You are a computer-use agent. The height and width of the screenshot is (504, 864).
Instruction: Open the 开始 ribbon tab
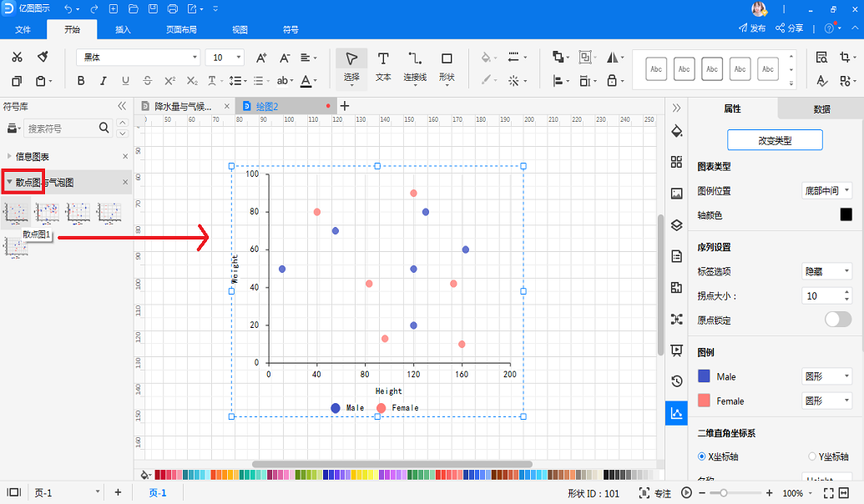(x=72, y=29)
